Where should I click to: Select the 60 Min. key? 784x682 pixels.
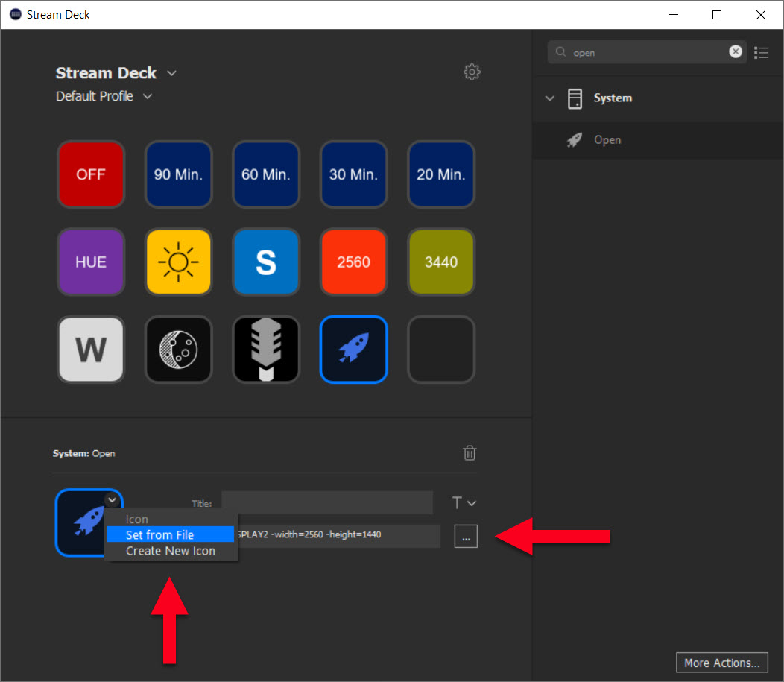(x=266, y=174)
